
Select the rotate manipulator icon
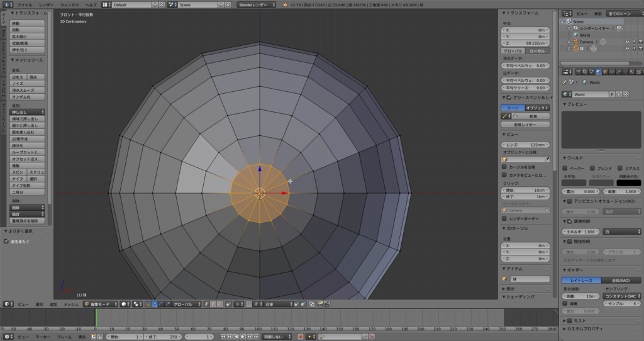(161, 304)
